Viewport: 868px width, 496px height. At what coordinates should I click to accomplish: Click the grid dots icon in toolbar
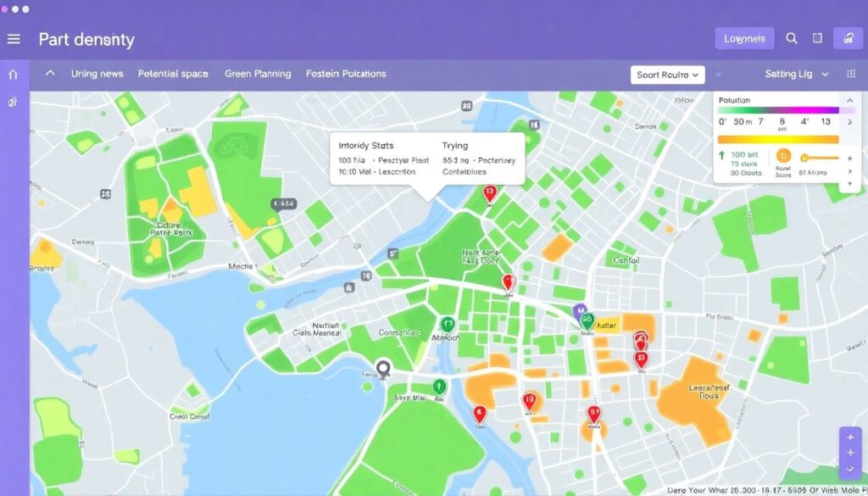(x=851, y=75)
